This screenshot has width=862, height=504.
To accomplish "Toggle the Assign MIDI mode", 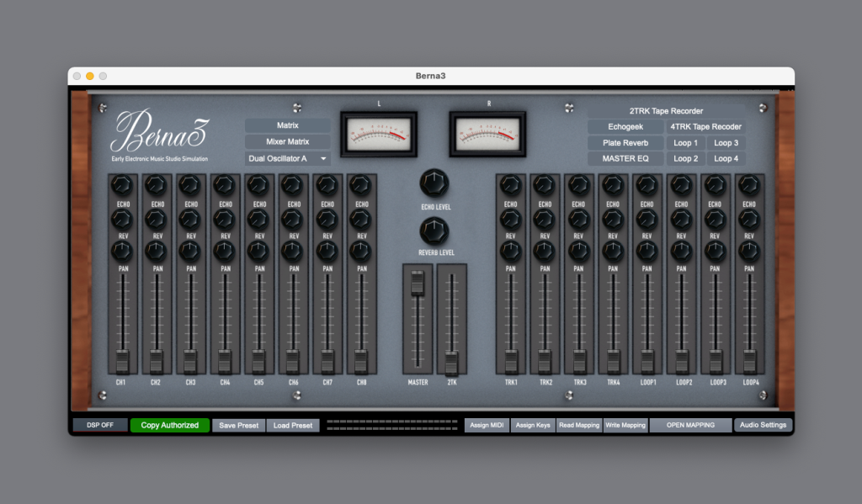I will (x=487, y=425).
